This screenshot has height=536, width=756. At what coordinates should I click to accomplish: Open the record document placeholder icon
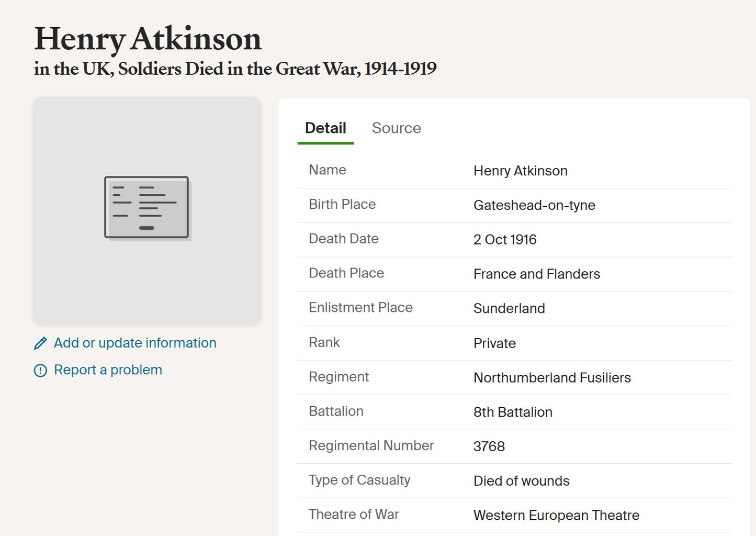click(x=147, y=207)
